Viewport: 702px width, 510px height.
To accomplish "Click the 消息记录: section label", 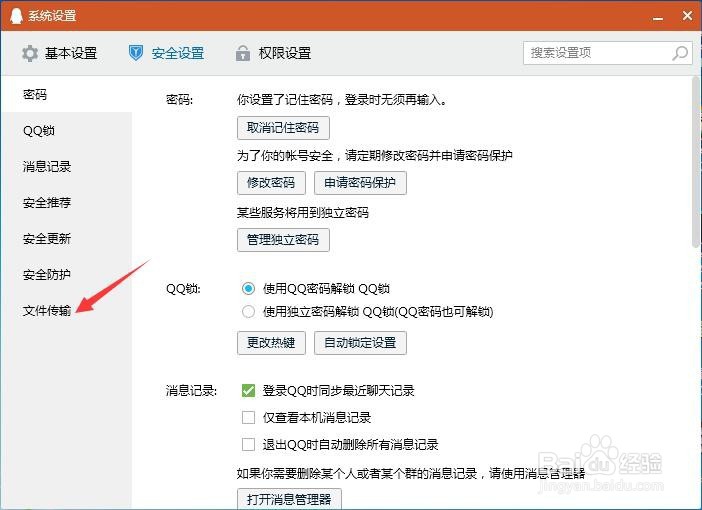I will [191, 391].
